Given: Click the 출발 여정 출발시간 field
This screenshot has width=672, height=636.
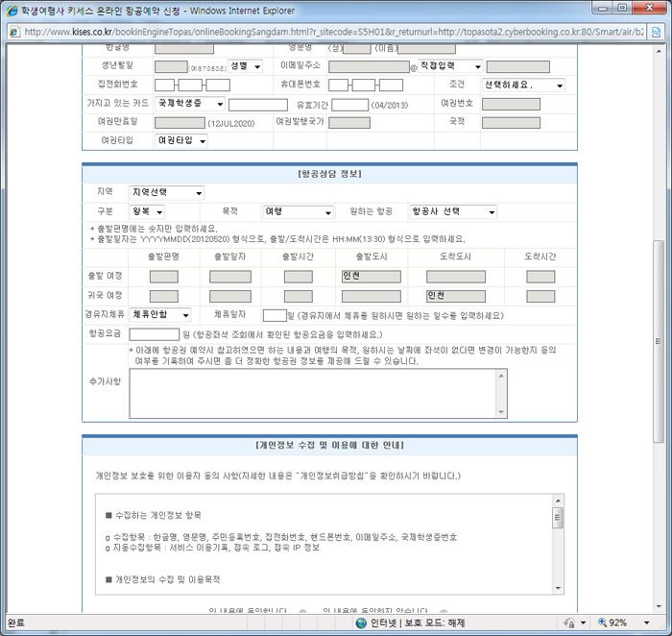Looking at the screenshot, I should 299,277.
